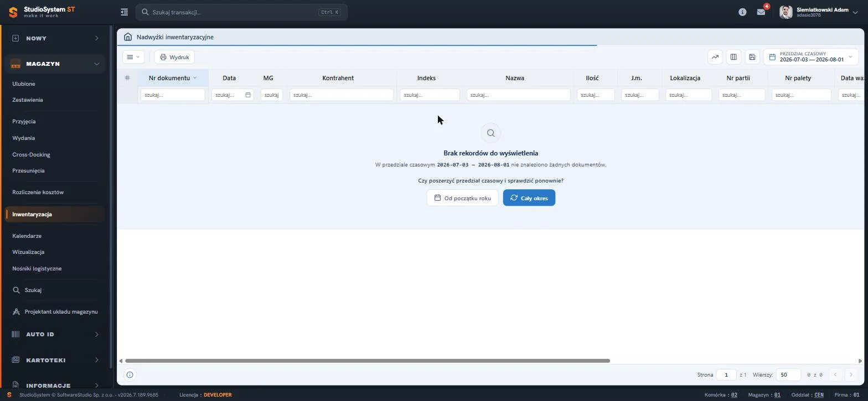Open the chart trend icon in toolbar
This screenshot has width=868, height=401.
tap(715, 57)
